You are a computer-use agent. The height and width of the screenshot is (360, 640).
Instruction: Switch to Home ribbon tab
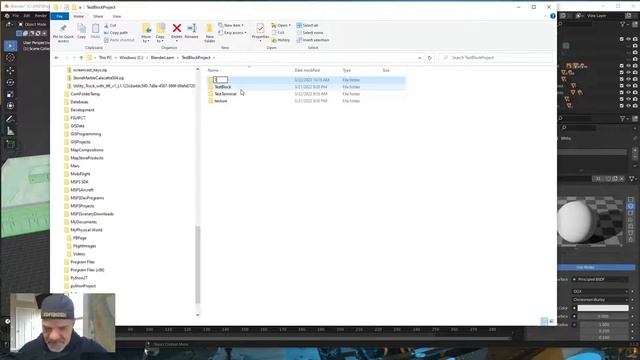point(78,16)
